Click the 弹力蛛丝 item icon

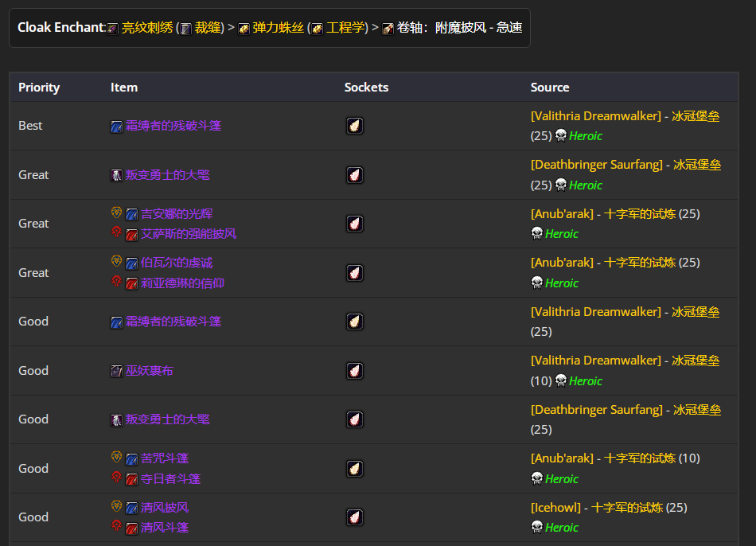(x=244, y=26)
